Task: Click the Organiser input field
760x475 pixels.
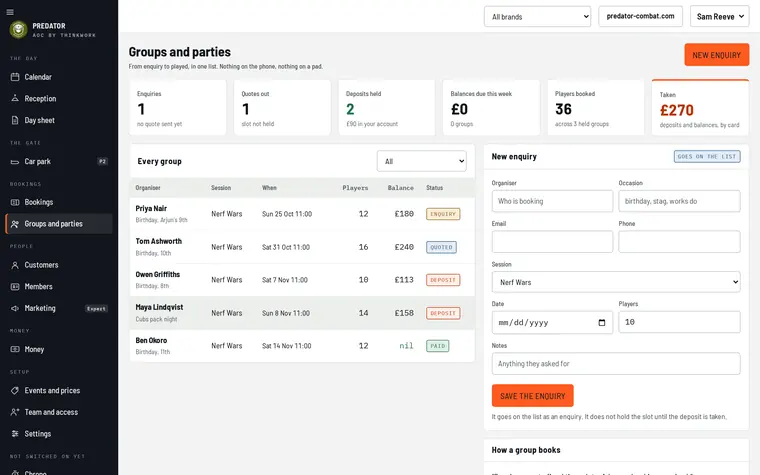Action: (552, 201)
